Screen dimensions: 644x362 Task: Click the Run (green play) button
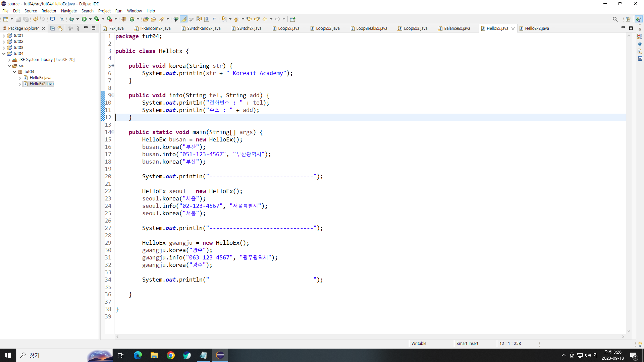click(x=84, y=19)
